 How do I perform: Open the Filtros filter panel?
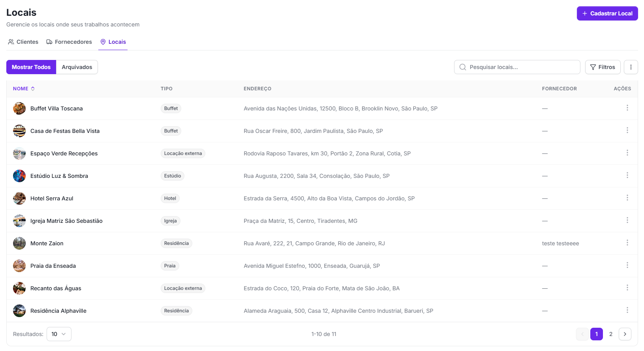pyautogui.click(x=603, y=67)
